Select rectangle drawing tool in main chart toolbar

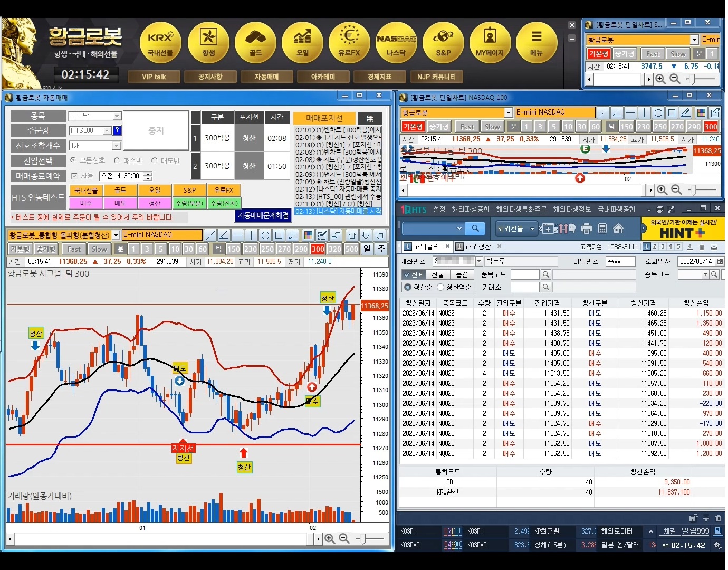pos(279,235)
